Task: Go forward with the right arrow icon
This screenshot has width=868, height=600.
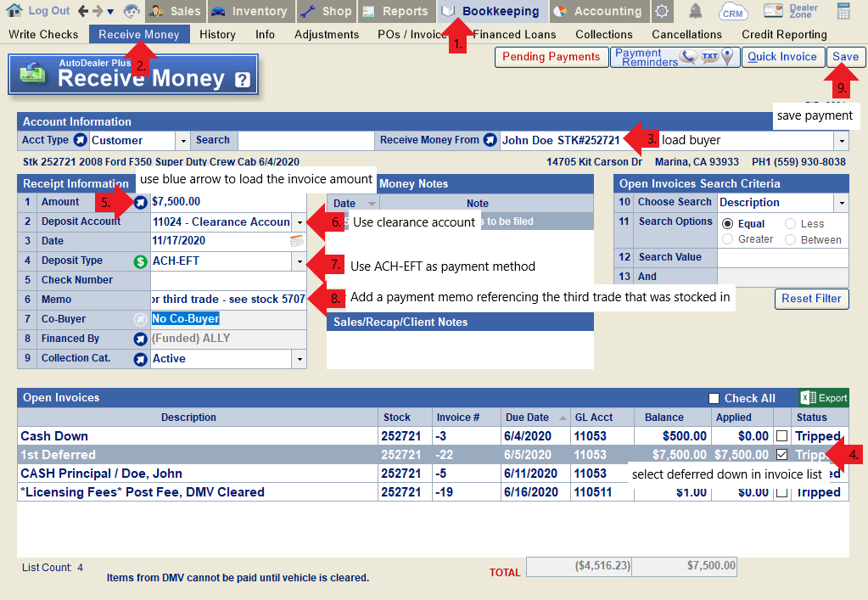Action: click(x=98, y=10)
